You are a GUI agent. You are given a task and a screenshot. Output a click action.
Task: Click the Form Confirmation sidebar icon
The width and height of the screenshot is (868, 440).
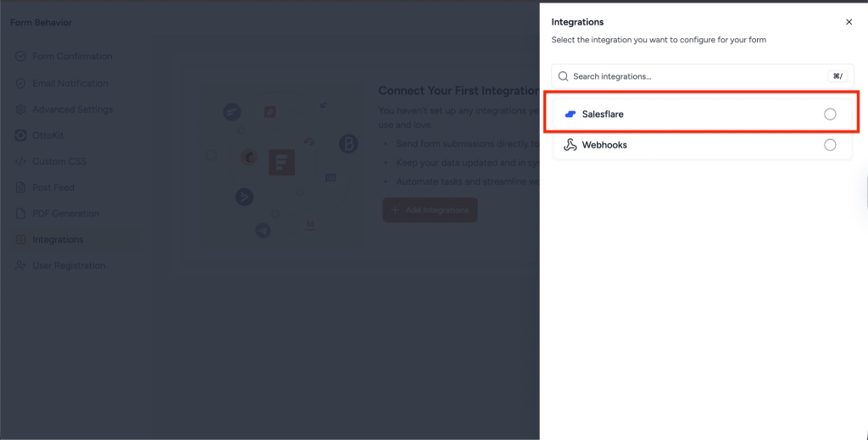[x=21, y=57]
